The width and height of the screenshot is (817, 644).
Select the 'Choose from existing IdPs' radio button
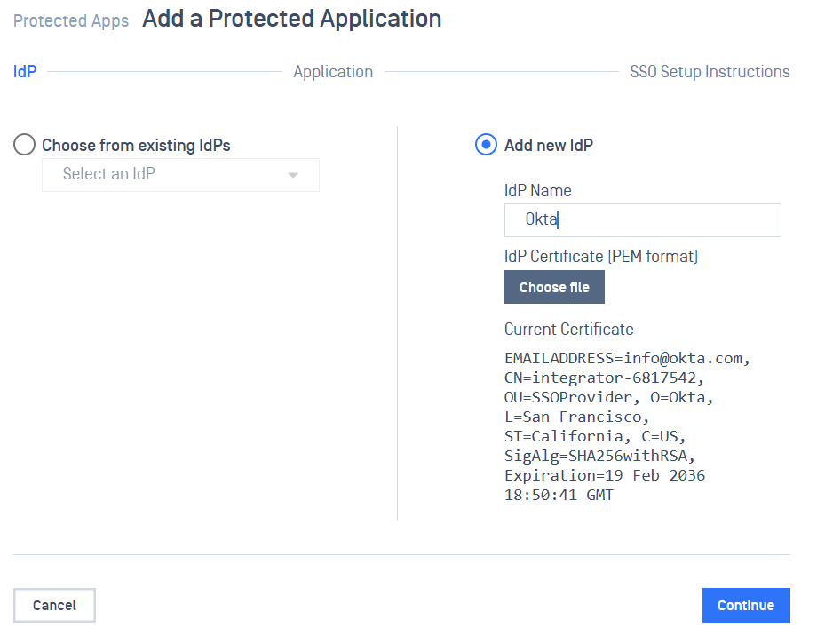pyautogui.click(x=25, y=145)
